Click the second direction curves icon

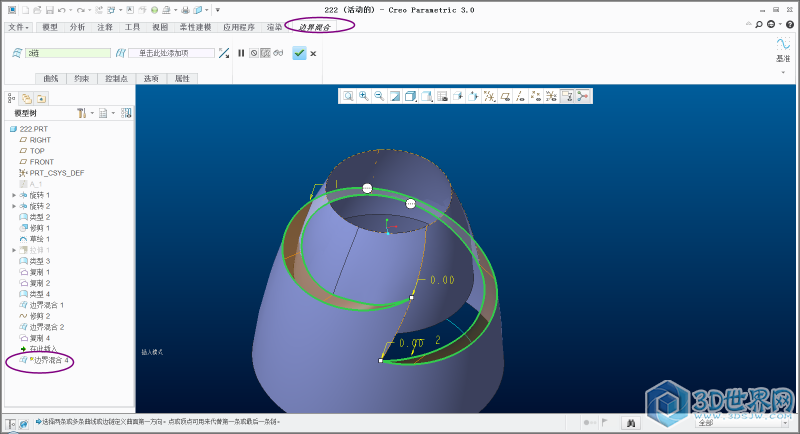120,53
